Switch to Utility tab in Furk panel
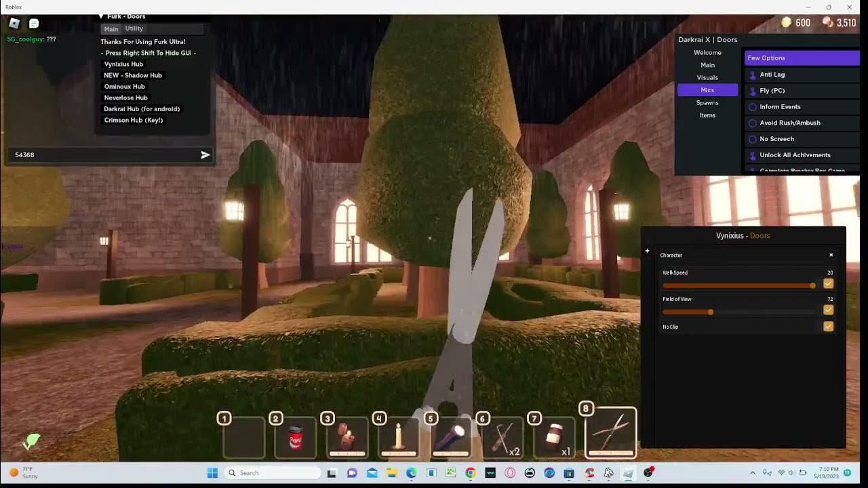Screen dimensions: 868x488 [134, 28]
